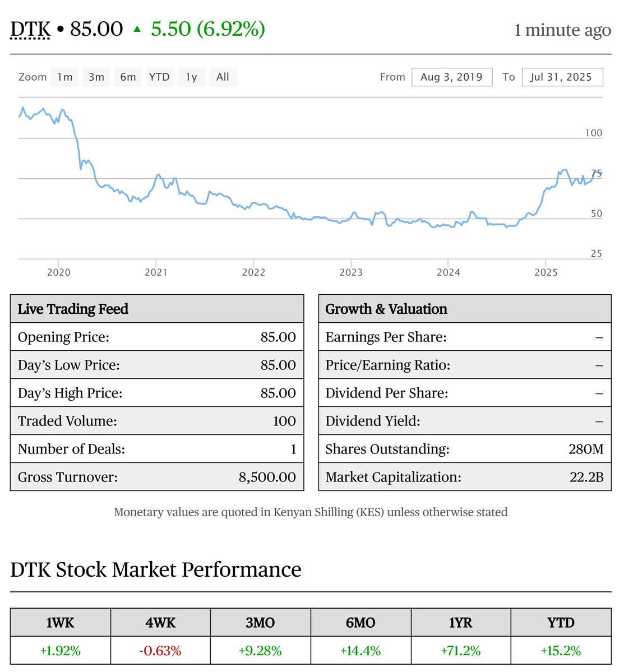Screen dimensions: 624x672
Task: Click the 50 y-axis label
Action: click(x=597, y=214)
